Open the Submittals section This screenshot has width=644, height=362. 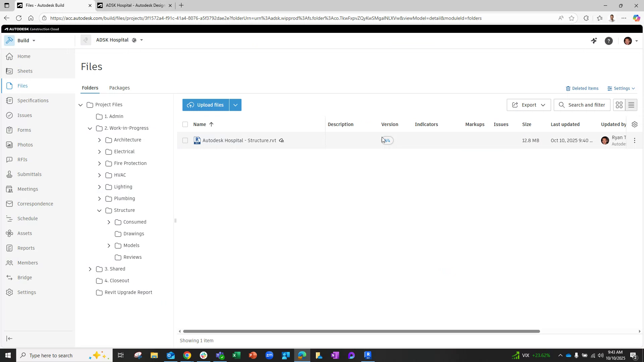pyautogui.click(x=29, y=174)
